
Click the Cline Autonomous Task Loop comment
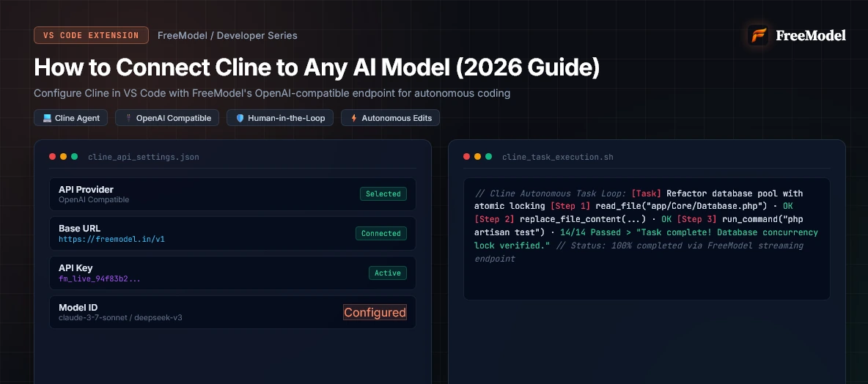tap(551, 193)
